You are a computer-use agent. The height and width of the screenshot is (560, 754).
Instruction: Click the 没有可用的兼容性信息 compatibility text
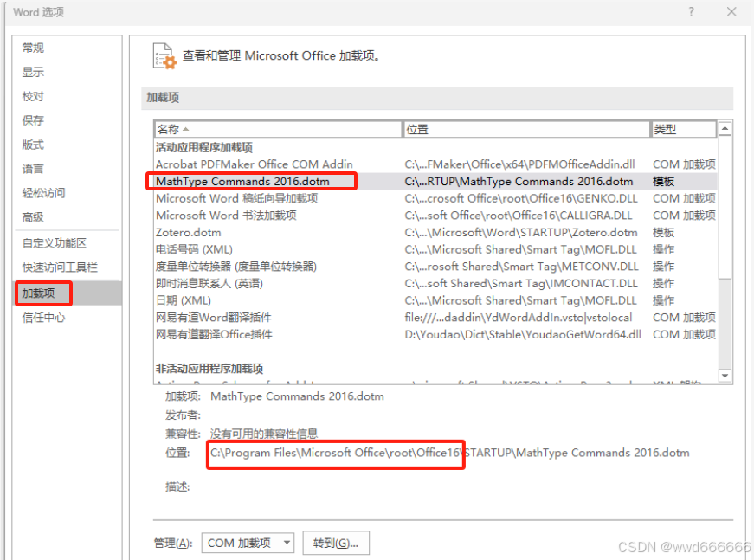tap(264, 434)
